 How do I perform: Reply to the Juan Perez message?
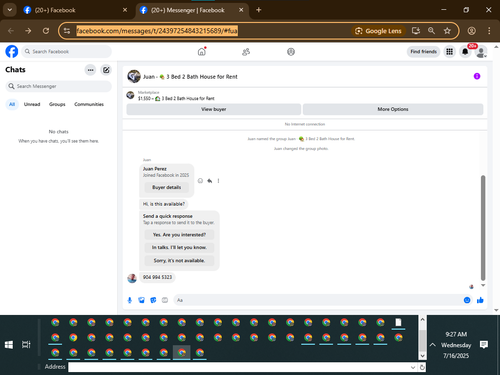(210, 181)
